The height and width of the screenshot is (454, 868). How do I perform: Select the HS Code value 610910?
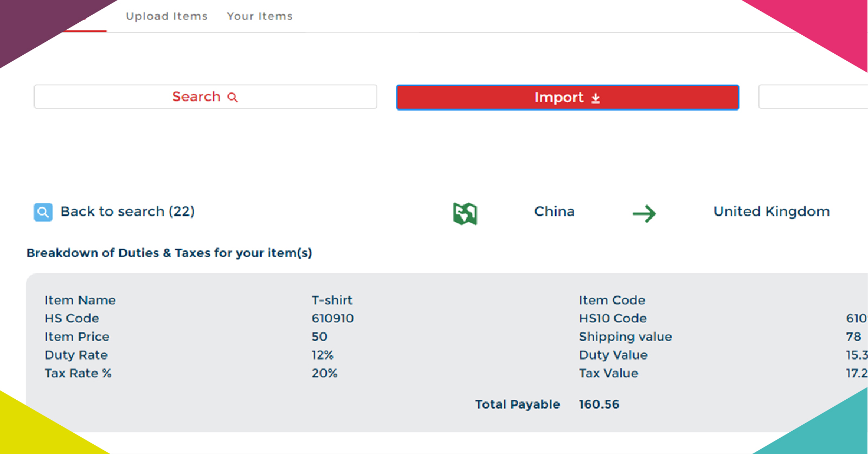332,318
